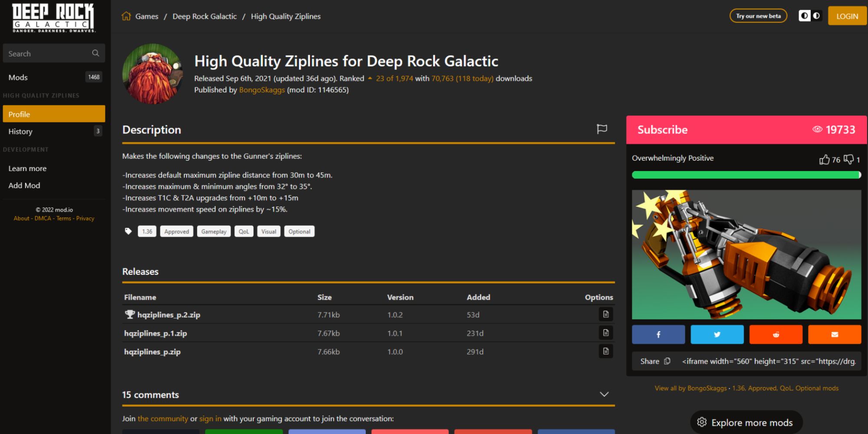Open BongoSkaggs publisher profile link
This screenshot has width=868, height=434.
click(x=262, y=90)
